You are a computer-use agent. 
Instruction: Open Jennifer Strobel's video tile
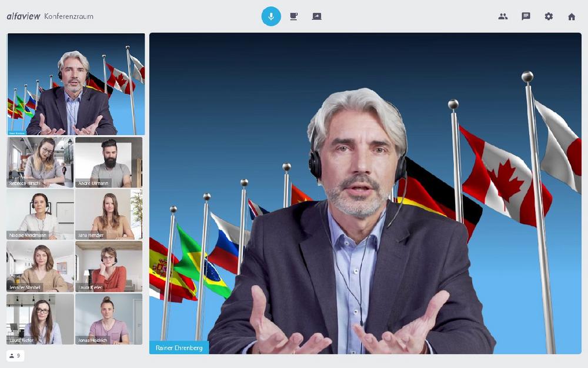click(41, 266)
